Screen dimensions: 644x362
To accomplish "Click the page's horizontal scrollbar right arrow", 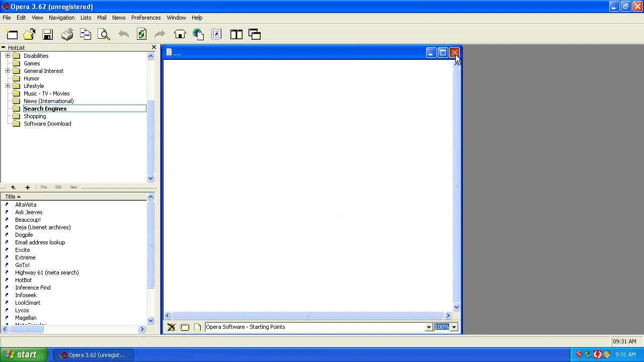I will point(448,316).
